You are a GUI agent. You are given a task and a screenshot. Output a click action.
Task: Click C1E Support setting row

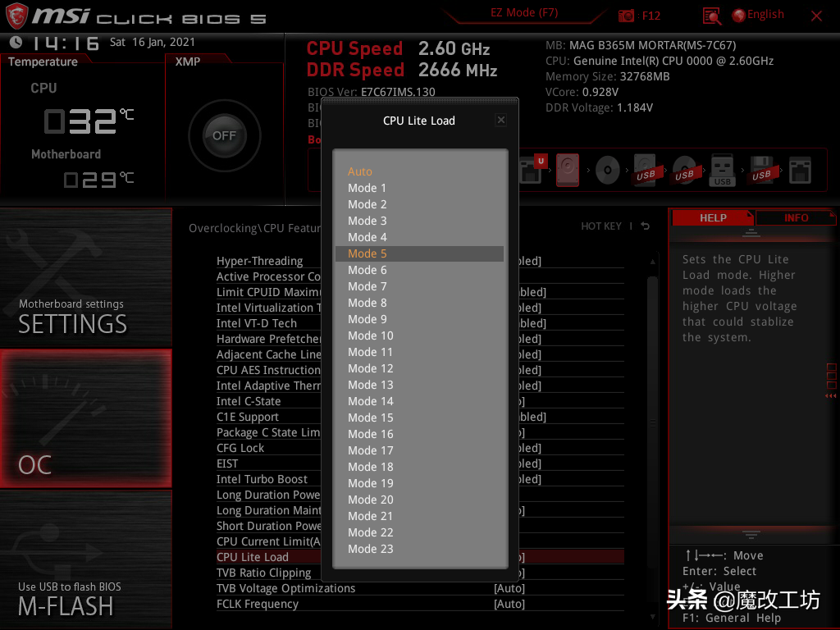420,417
